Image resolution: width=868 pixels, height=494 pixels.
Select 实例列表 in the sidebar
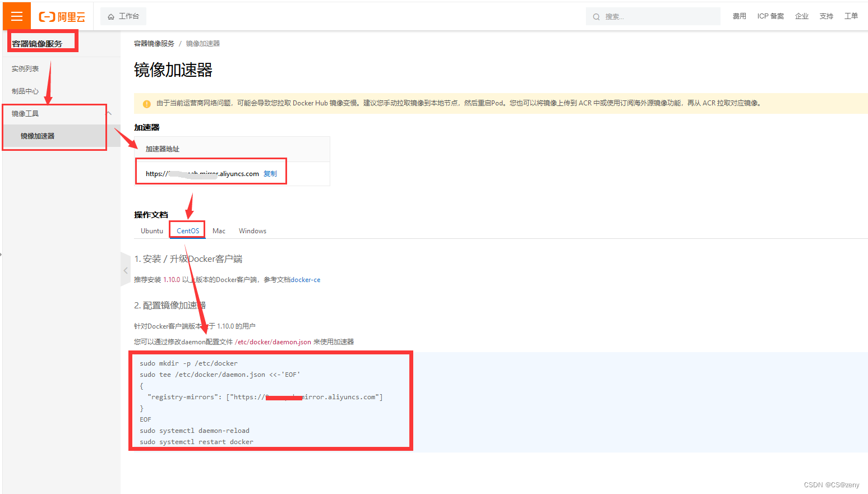tap(25, 69)
